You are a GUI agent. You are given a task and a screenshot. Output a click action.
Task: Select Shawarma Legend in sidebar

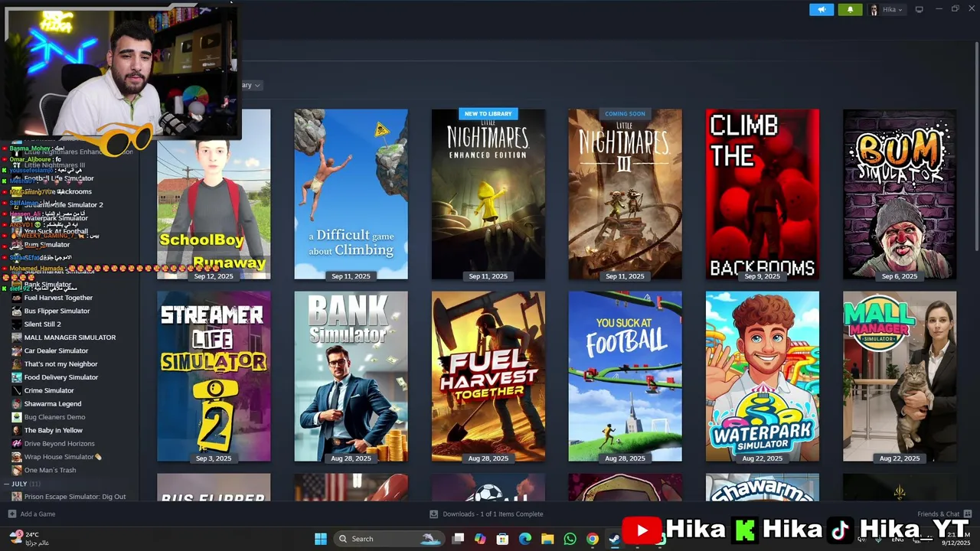pos(53,404)
